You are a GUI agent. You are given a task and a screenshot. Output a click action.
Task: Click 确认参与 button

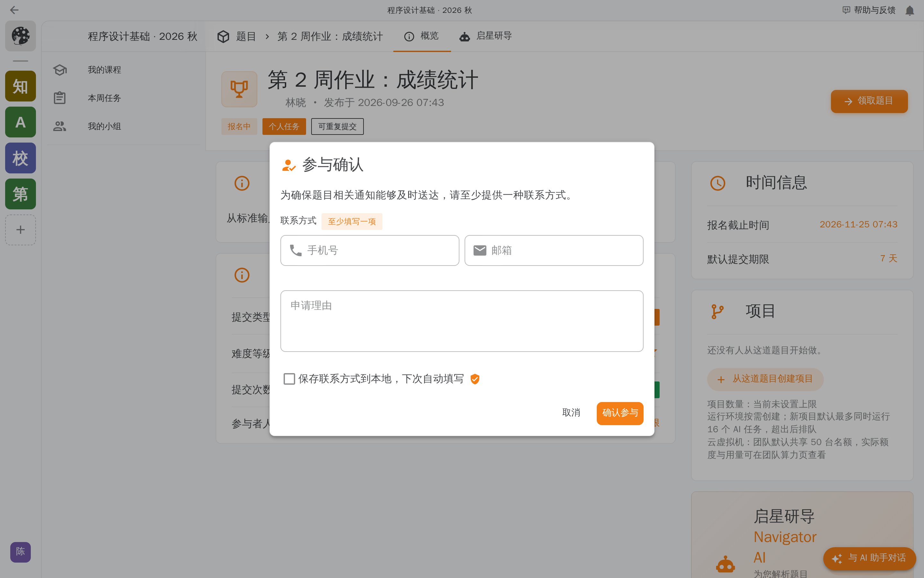pyautogui.click(x=620, y=413)
